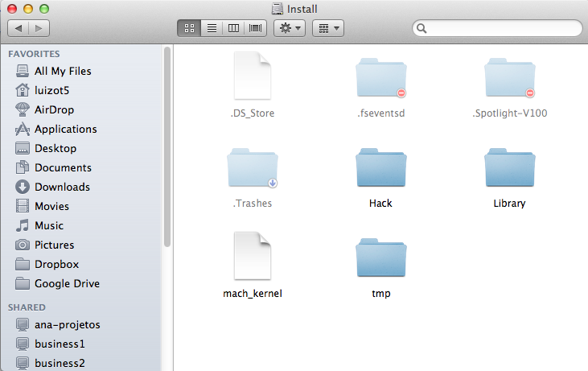Go forward with the right arrow
This screenshot has width=588, height=371.
(39, 28)
